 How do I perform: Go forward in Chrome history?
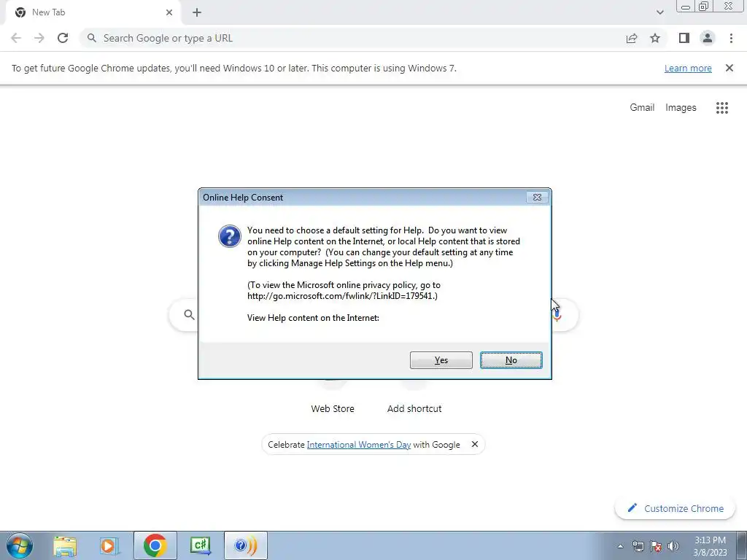pyautogui.click(x=39, y=38)
